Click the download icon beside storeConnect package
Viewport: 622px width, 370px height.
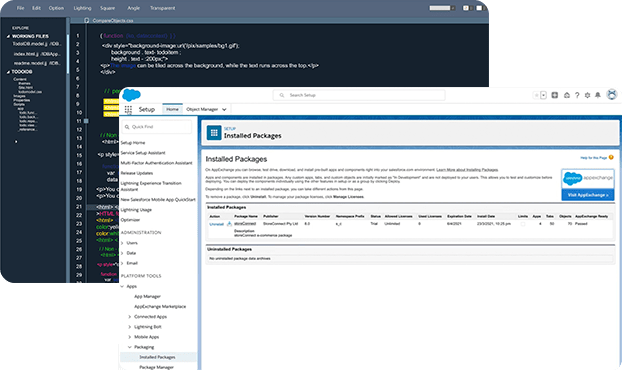click(x=229, y=224)
